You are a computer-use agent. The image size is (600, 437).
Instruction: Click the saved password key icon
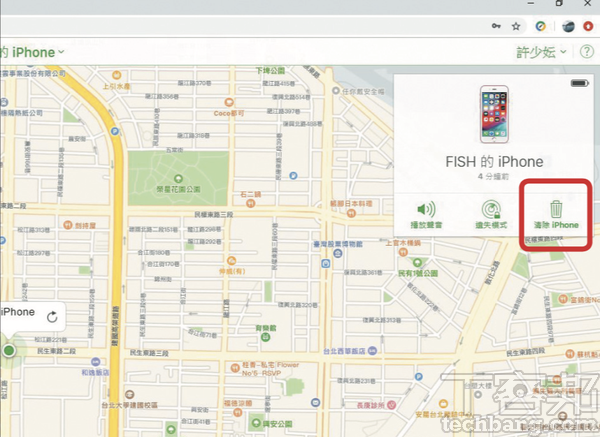(x=496, y=26)
